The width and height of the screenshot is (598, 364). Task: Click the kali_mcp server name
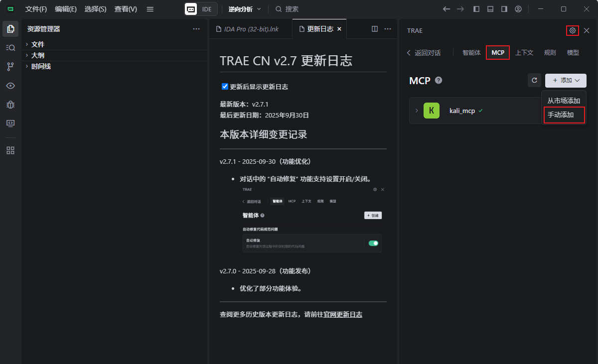[x=462, y=111]
